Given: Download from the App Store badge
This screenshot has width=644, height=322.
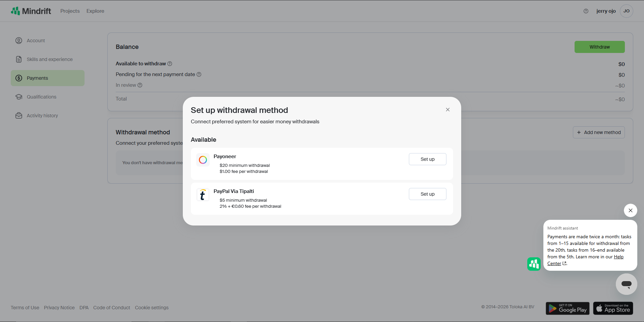Looking at the screenshot, I should 613,308.
